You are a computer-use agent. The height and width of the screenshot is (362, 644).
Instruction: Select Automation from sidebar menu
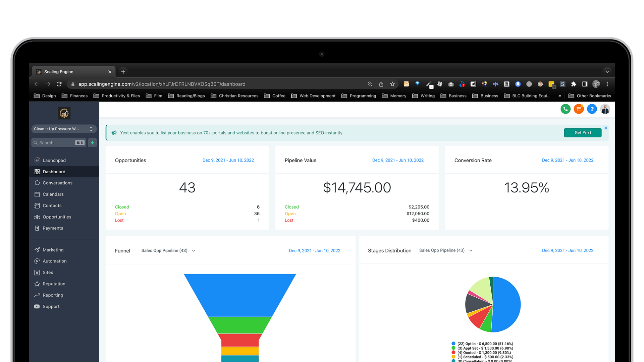[x=55, y=261]
